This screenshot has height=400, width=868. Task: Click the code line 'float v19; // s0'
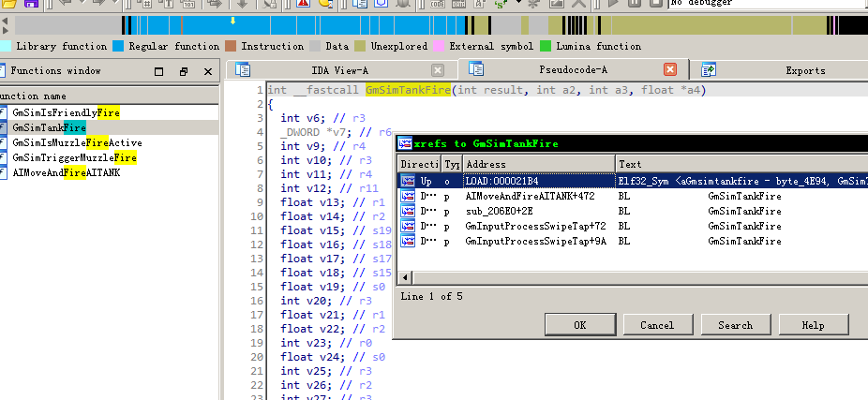point(332,286)
